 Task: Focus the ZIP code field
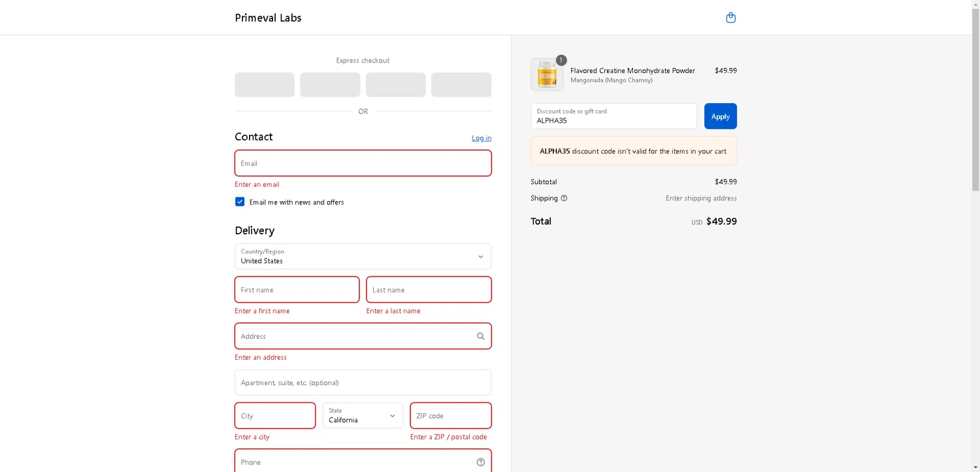(x=451, y=416)
